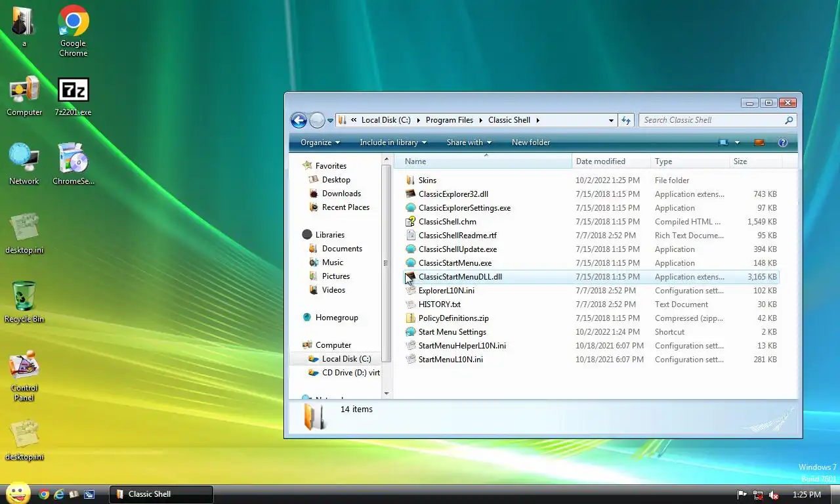Launch Chrome from the taskbar quick launch
840x504 pixels.
point(44,494)
